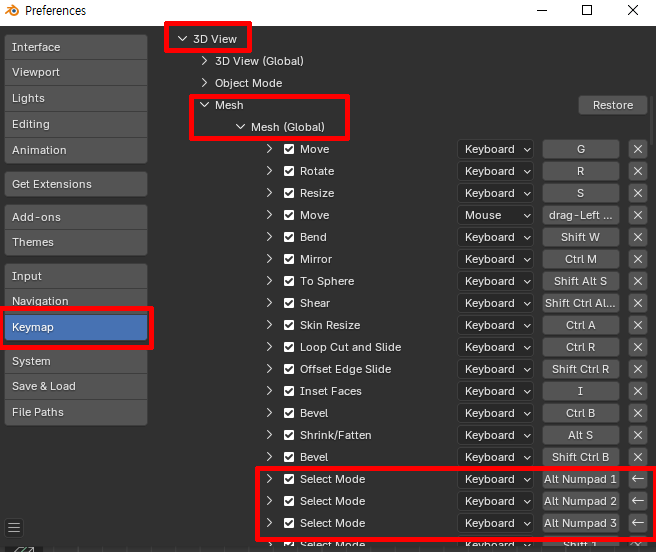Disable the Shrink/Fatten keymap checkbox

(289, 435)
